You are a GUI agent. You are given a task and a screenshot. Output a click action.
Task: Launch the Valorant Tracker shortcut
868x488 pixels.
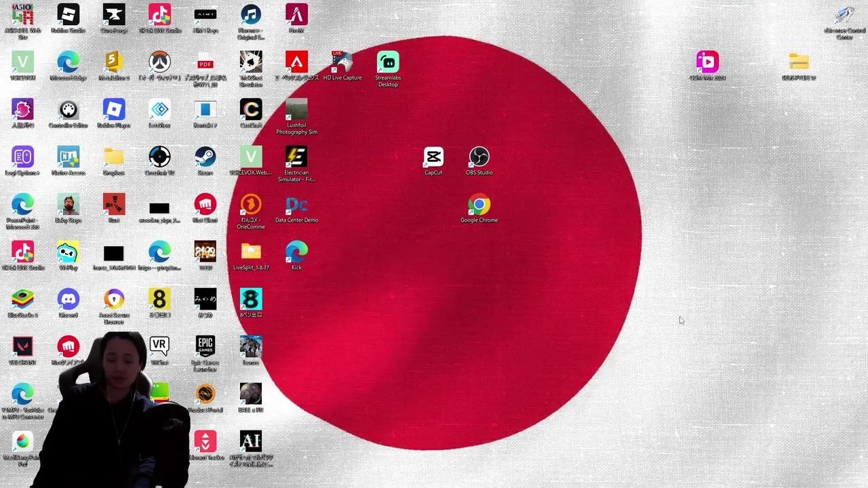[x=205, y=442]
